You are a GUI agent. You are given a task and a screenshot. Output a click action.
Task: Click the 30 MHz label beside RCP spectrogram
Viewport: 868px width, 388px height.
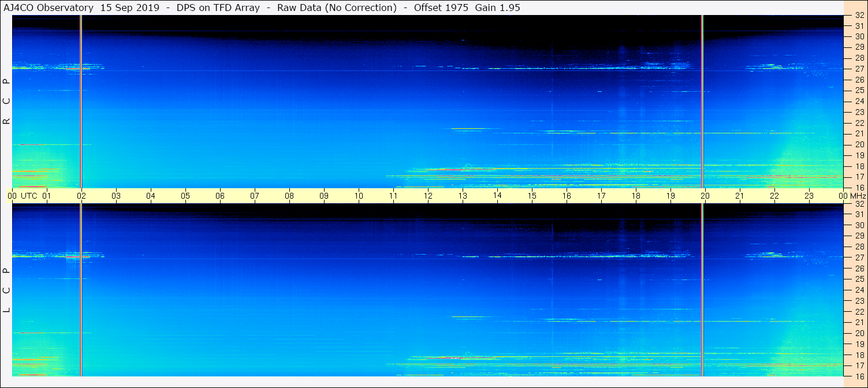[859, 36]
